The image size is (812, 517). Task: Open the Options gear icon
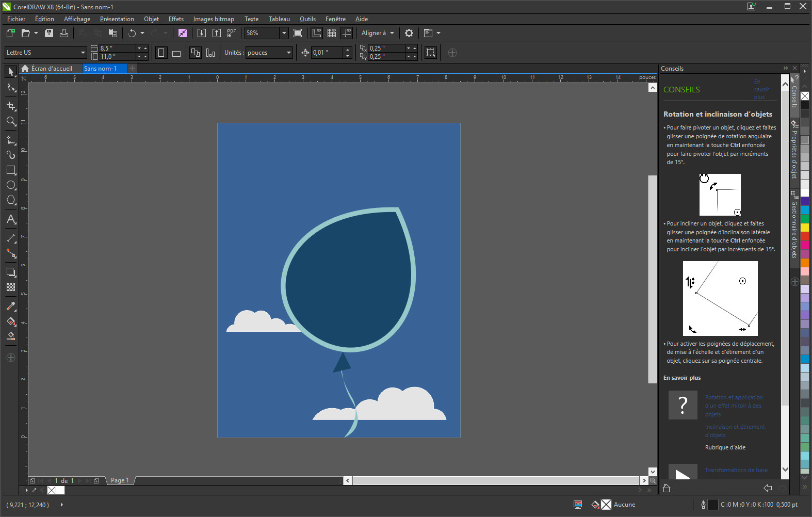click(x=409, y=33)
